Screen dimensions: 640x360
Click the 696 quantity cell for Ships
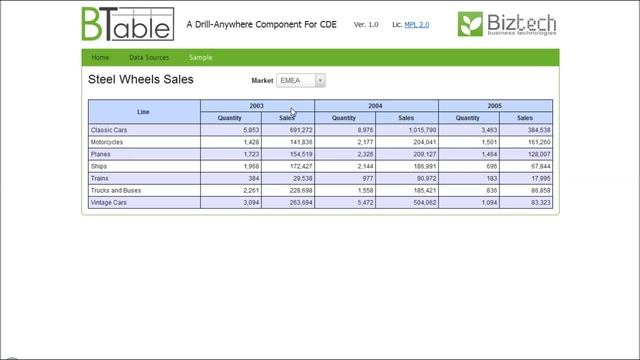click(469, 167)
